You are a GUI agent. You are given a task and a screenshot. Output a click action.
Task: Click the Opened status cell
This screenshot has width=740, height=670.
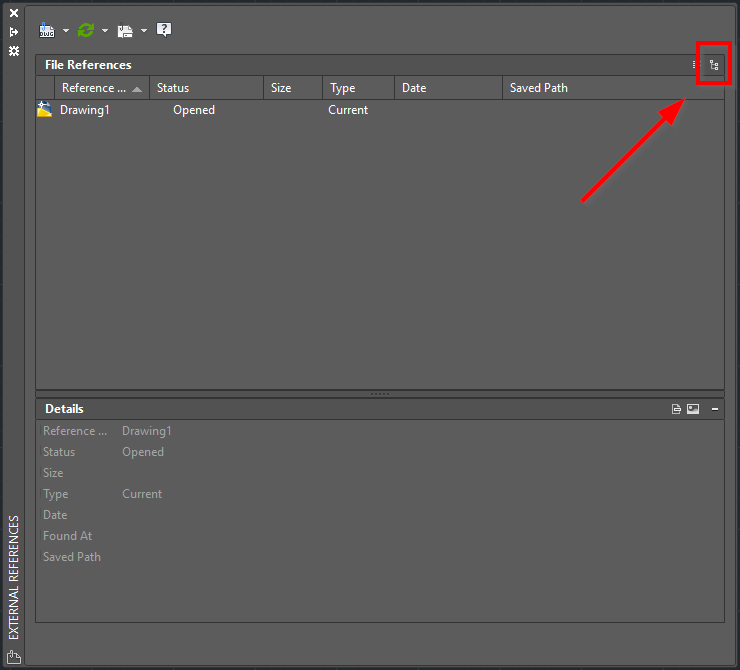pyautogui.click(x=194, y=110)
